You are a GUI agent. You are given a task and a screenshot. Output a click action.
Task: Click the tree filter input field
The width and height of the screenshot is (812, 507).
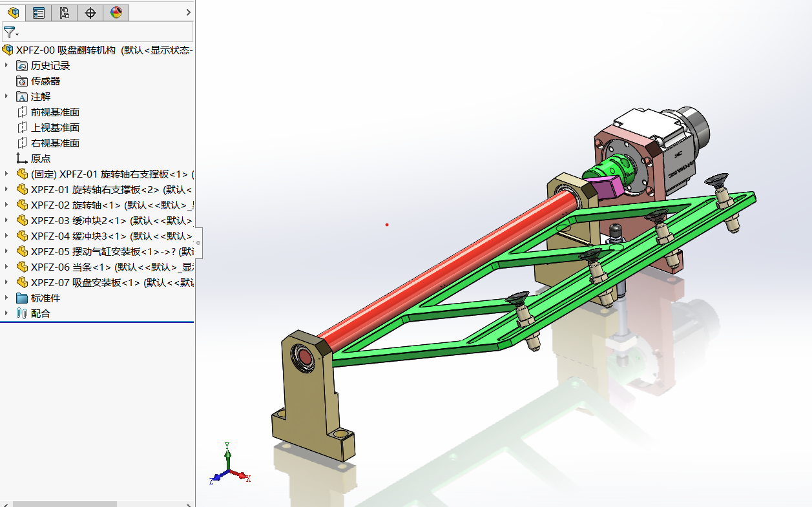point(107,32)
